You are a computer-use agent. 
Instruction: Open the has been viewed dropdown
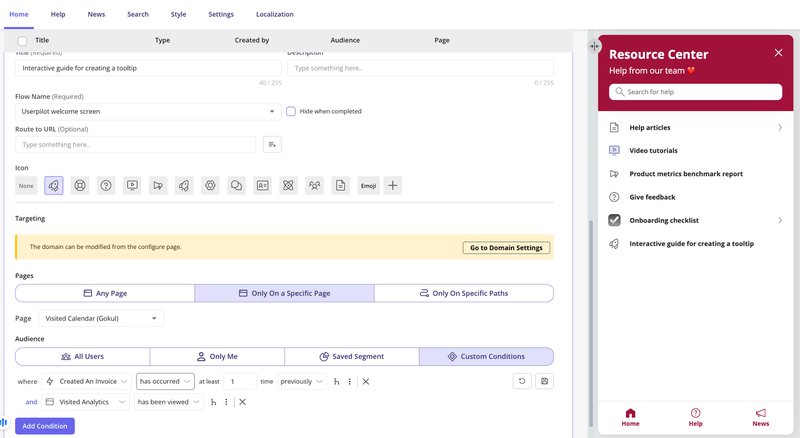coord(168,402)
